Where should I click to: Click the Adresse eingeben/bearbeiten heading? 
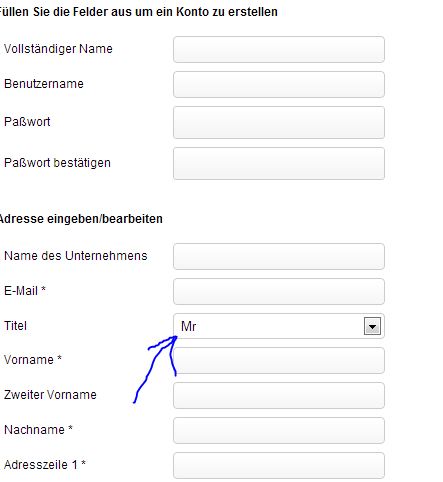[x=81, y=219]
